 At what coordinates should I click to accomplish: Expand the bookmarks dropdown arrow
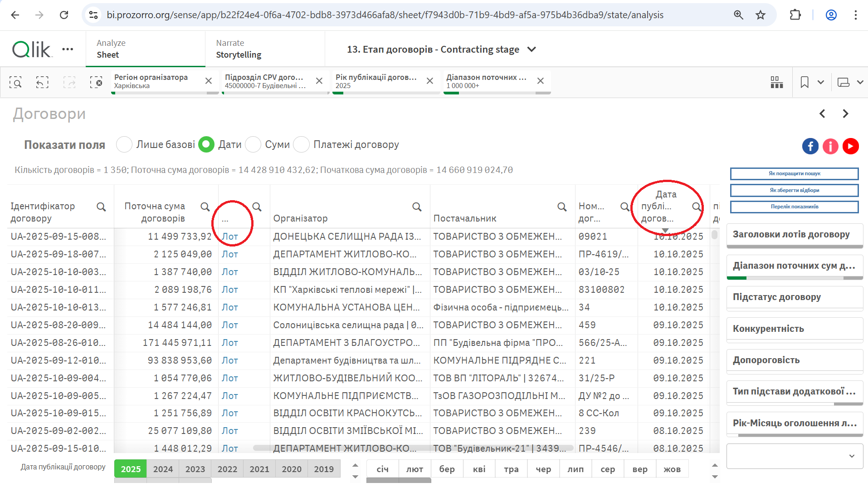(x=820, y=82)
